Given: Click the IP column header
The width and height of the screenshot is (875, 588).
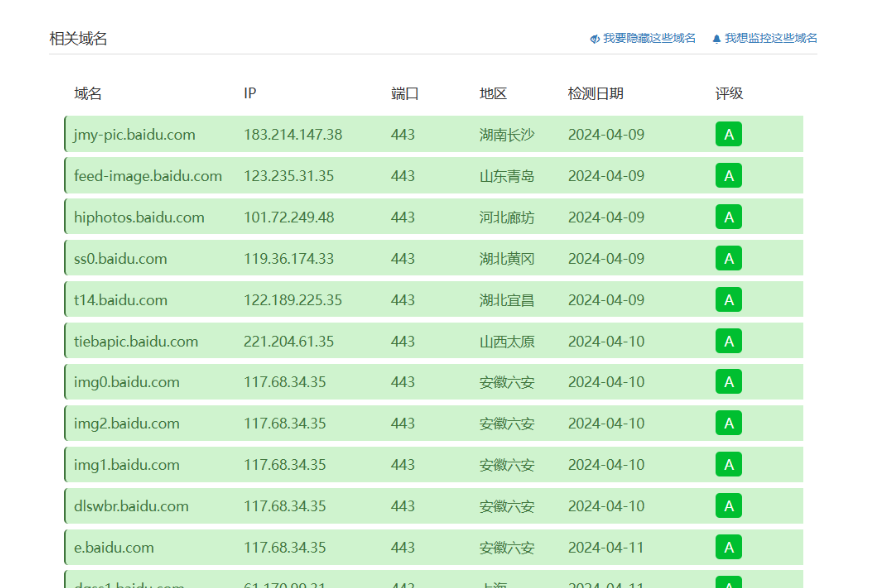Looking at the screenshot, I should click(x=249, y=93).
